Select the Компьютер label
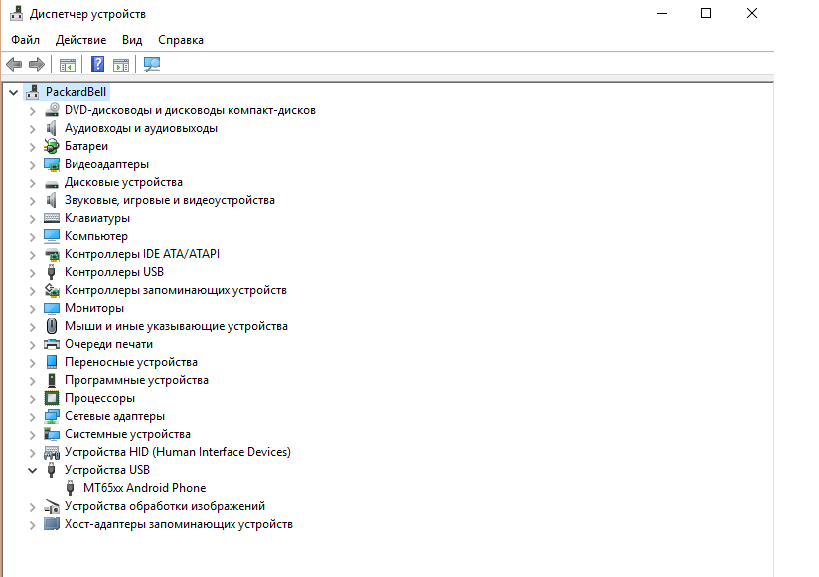The height and width of the screenshot is (577, 819). (x=96, y=236)
